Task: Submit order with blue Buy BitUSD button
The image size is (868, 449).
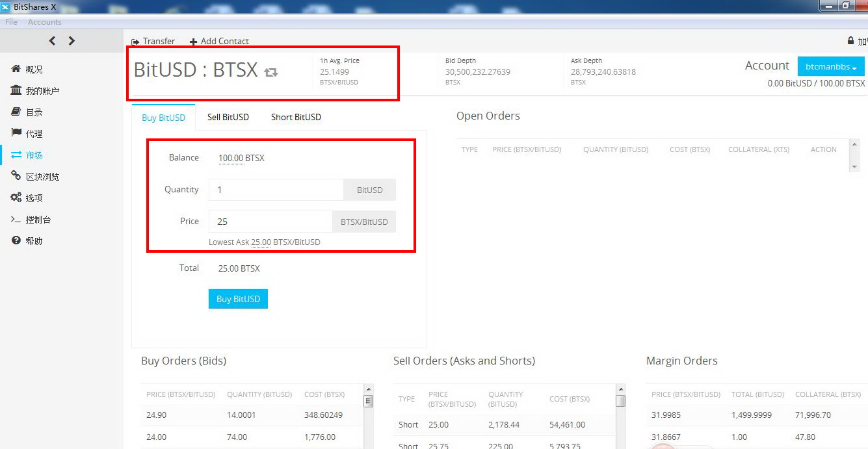Action: pyautogui.click(x=238, y=299)
